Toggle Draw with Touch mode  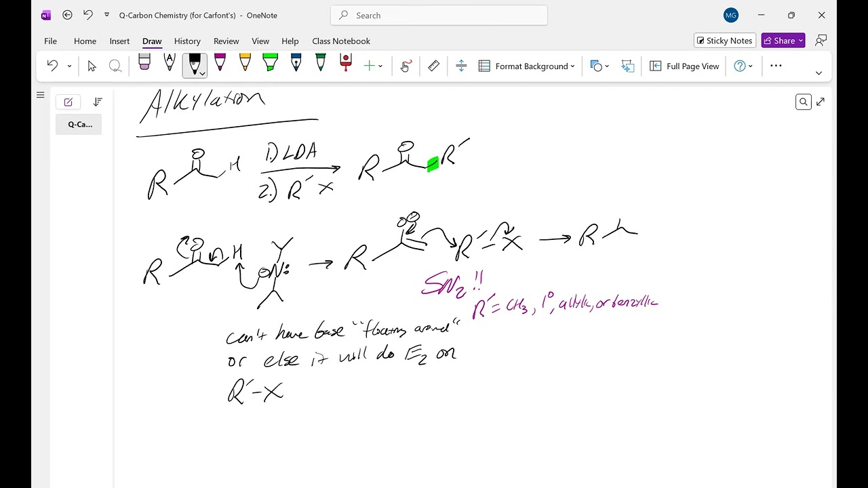406,66
